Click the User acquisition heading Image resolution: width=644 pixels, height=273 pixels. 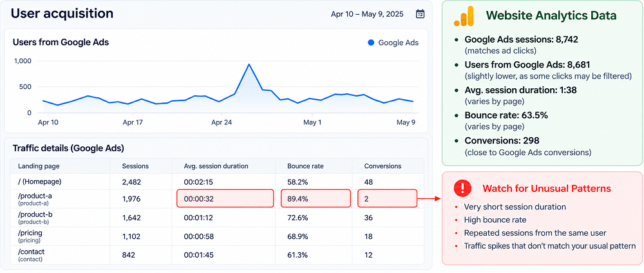(62, 13)
